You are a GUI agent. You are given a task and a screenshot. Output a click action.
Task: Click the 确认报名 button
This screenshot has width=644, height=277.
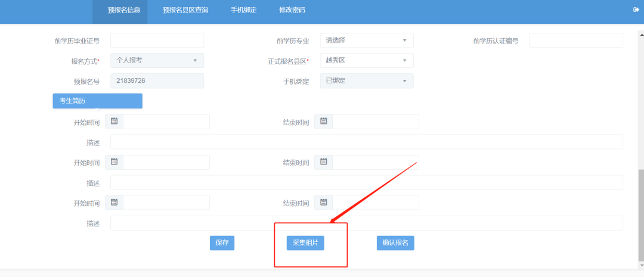[x=395, y=243]
